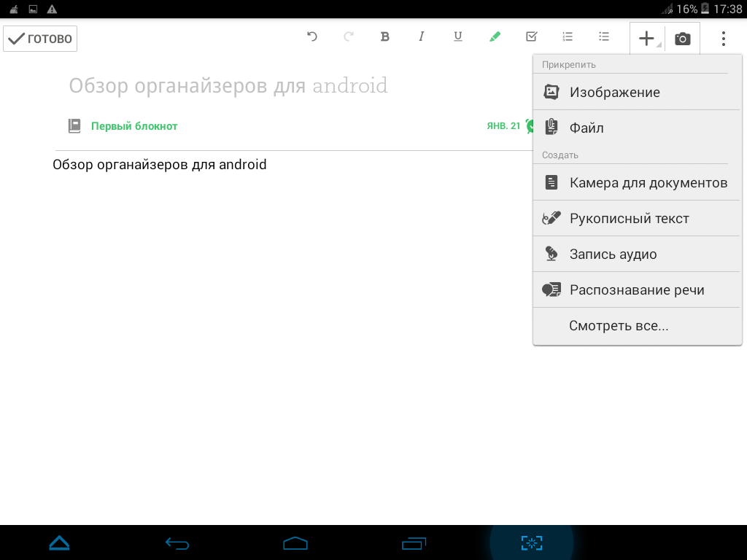
Task: Open Первый блокнот notebook selector
Action: pyautogui.click(x=133, y=126)
